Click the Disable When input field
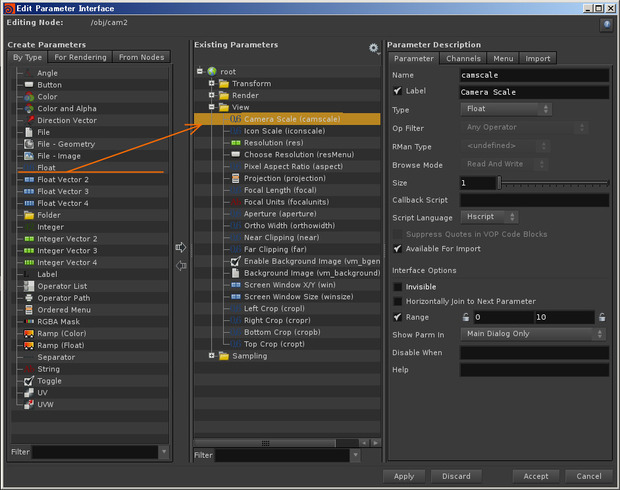Screen dimensions: 620x490 (534, 352)
